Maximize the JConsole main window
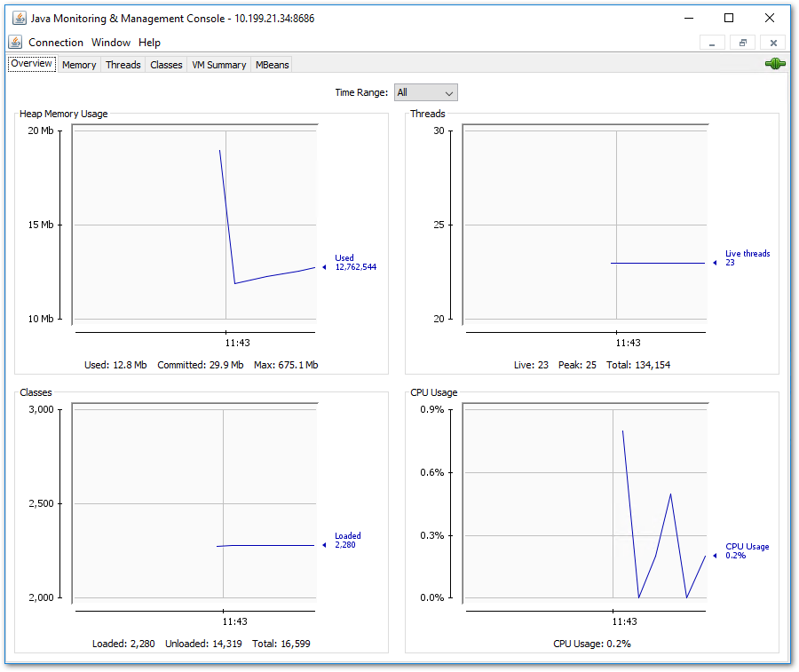Screen dimensions: 799x672 (729, 19)
